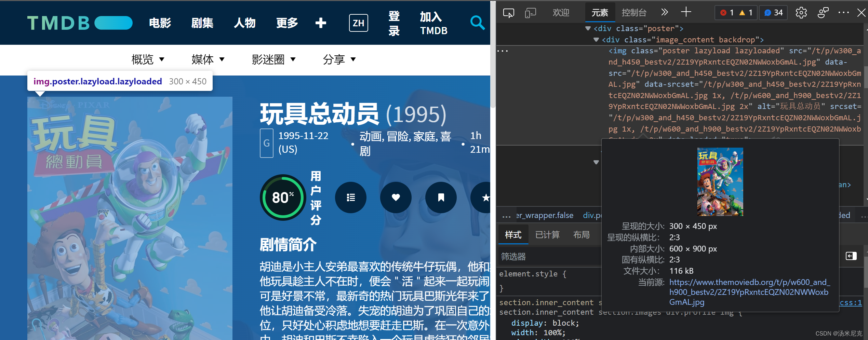
Task: Switch language with the ZH button
Action: click(358, 23)
